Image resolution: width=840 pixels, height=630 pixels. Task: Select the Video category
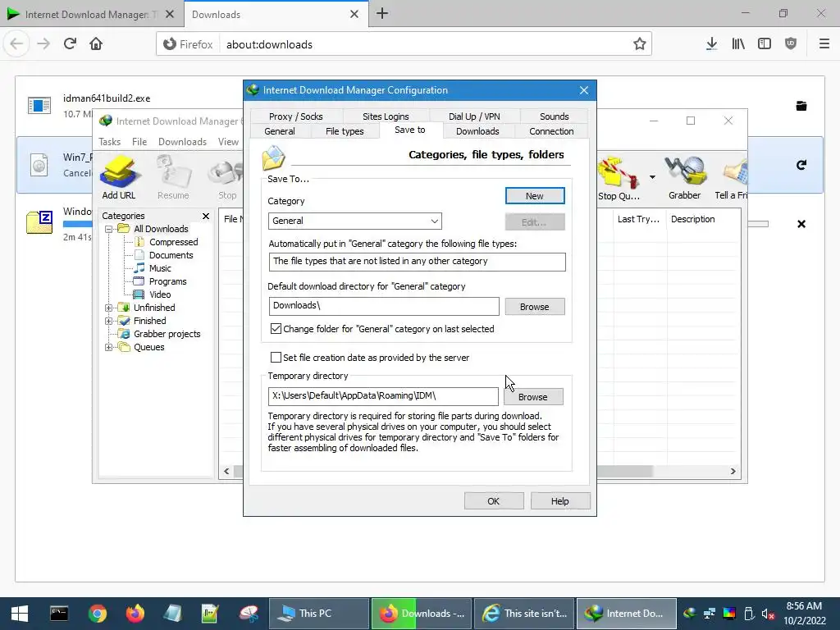(160, 294)
